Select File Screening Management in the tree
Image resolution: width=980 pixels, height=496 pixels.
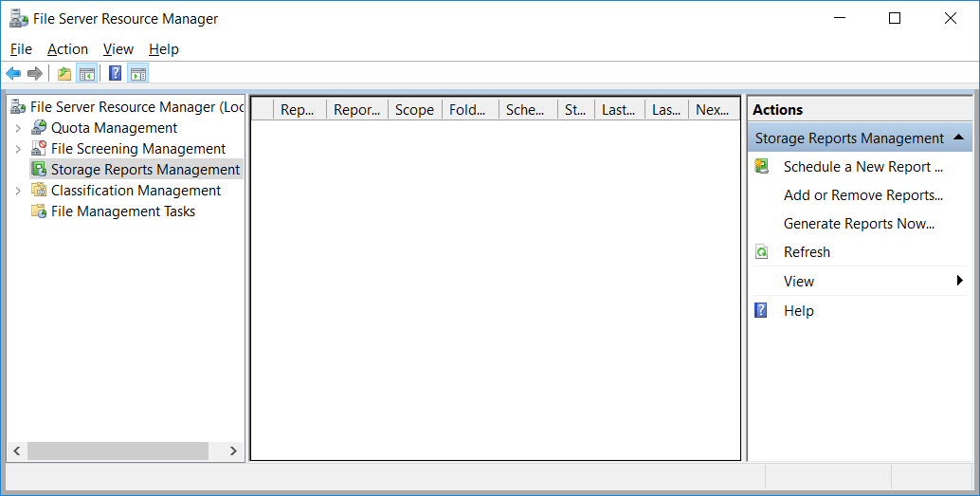[138, 149]
